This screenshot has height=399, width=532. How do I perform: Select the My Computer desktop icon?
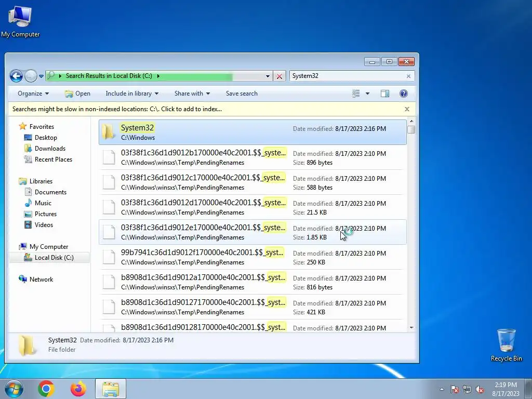pos(20,22)
